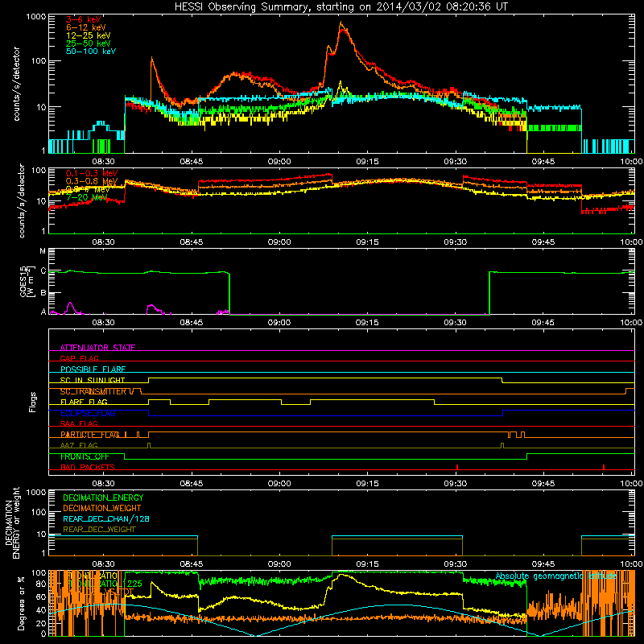Select the cyan 50-100 keV legend label
The image size is (644, 644).
pos(90,51)
